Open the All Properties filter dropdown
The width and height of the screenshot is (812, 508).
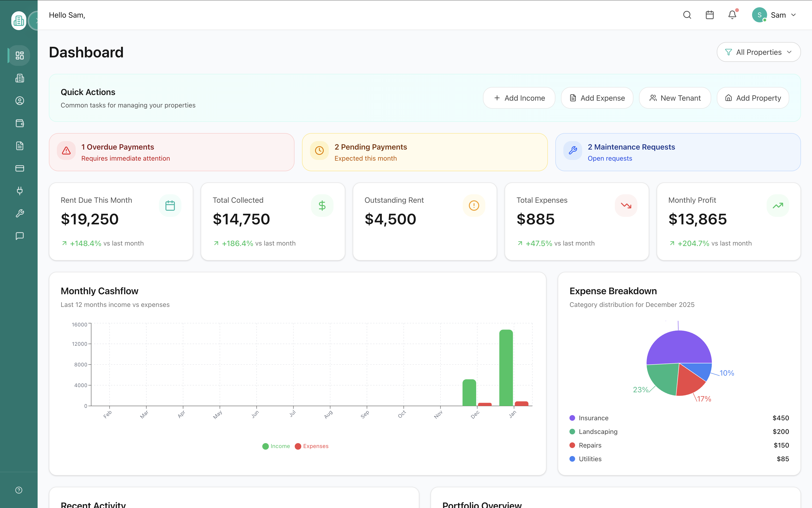point(759,52)
